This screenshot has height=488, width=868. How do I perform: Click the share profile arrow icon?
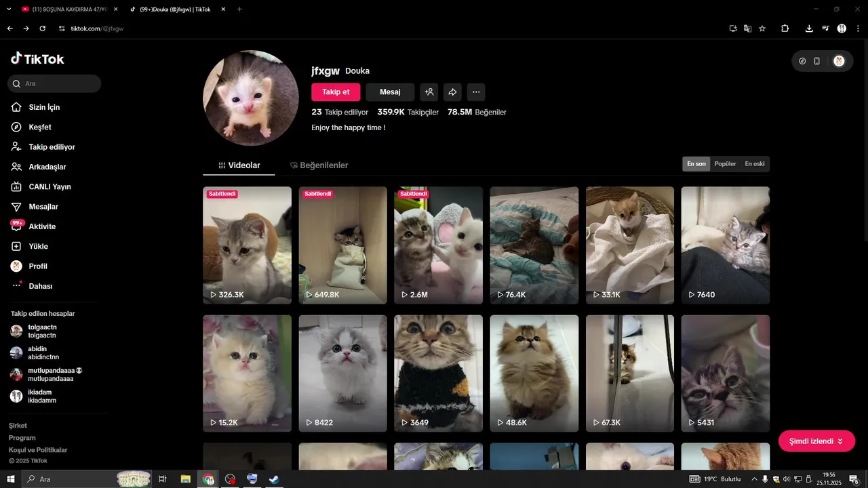pyautogui.click(x=452, y=92)
